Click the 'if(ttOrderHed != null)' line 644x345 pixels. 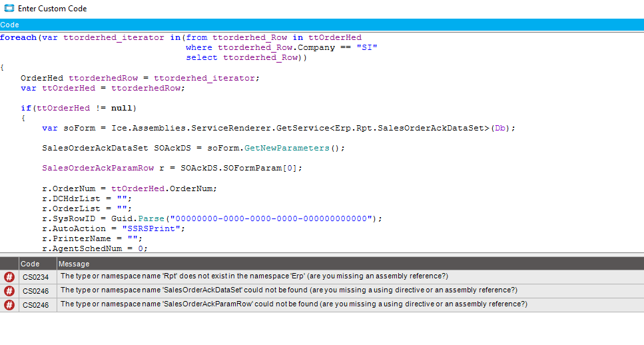tap(79, 108)
